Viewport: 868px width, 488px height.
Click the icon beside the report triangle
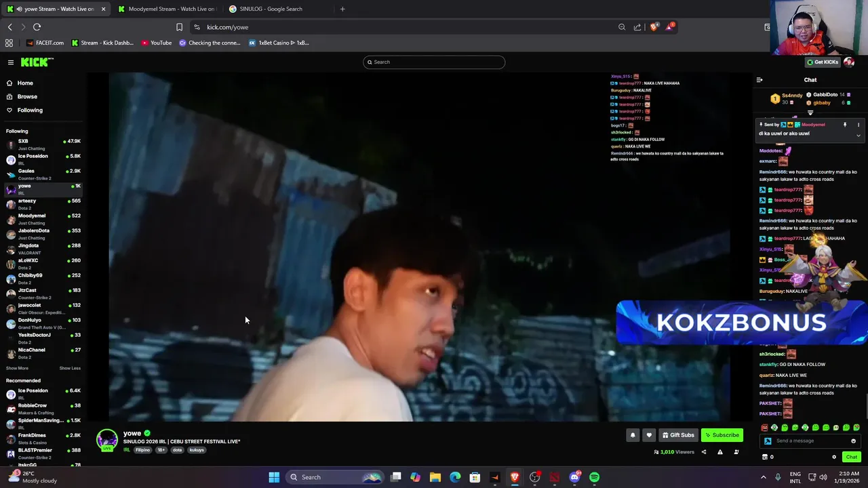click(x=736, y=452)
